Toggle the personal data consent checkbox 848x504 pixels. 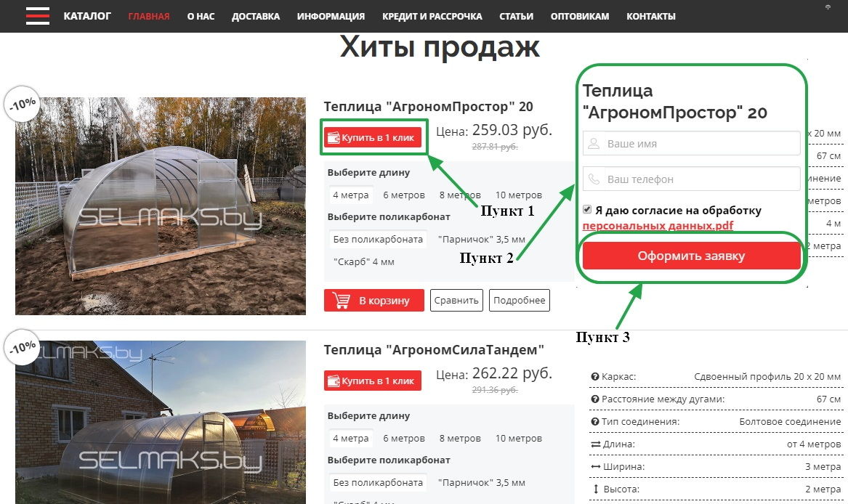(x=587, y=209)
